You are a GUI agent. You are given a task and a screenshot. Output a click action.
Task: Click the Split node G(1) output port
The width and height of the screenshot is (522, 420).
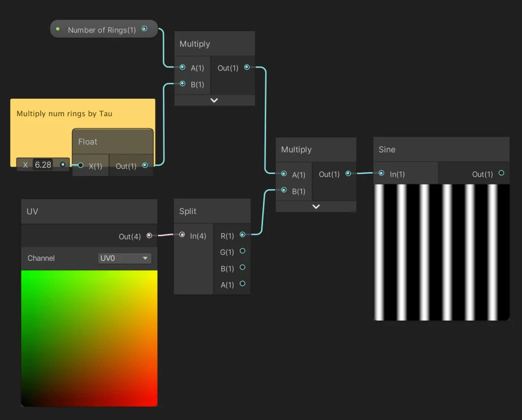[x=242, y=251]
